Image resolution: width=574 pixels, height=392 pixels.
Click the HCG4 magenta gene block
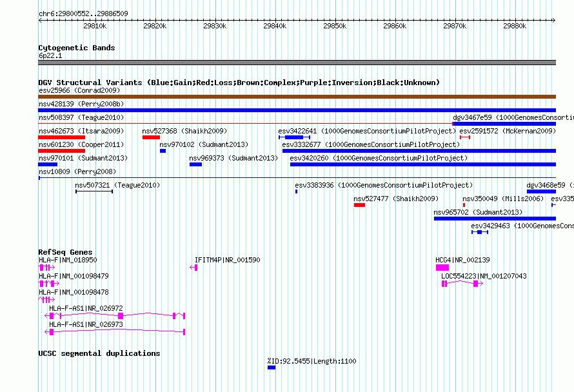click(x=442, y=268)
